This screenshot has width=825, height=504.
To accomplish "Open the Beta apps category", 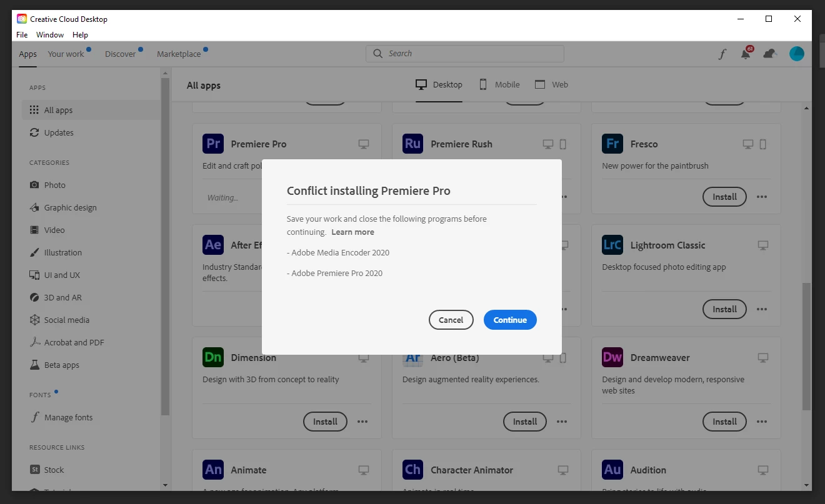I will pyautogui.click(x=54, y=365).
